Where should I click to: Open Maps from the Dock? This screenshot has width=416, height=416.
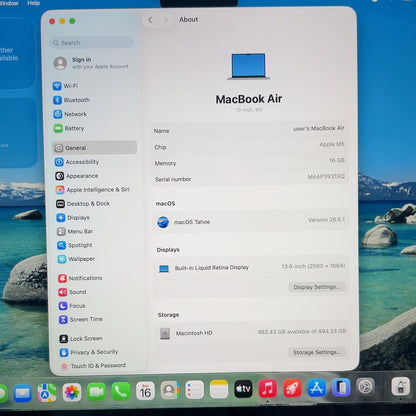click(x=47, y=393)
